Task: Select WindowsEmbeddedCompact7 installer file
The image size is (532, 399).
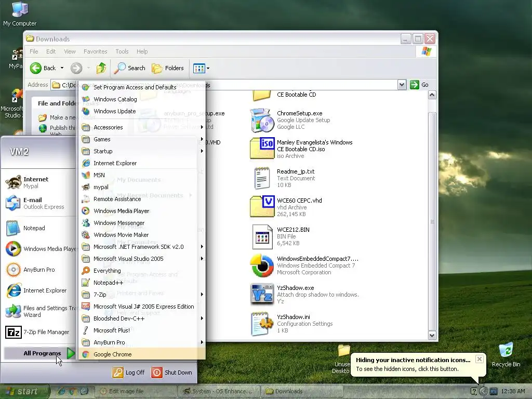Action: click(x=304, y=265)
